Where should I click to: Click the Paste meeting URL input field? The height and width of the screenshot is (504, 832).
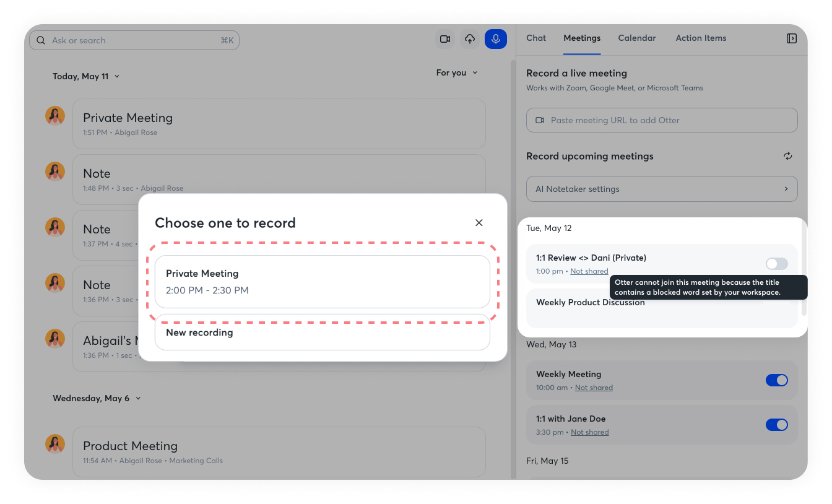[x=662, y=120]
